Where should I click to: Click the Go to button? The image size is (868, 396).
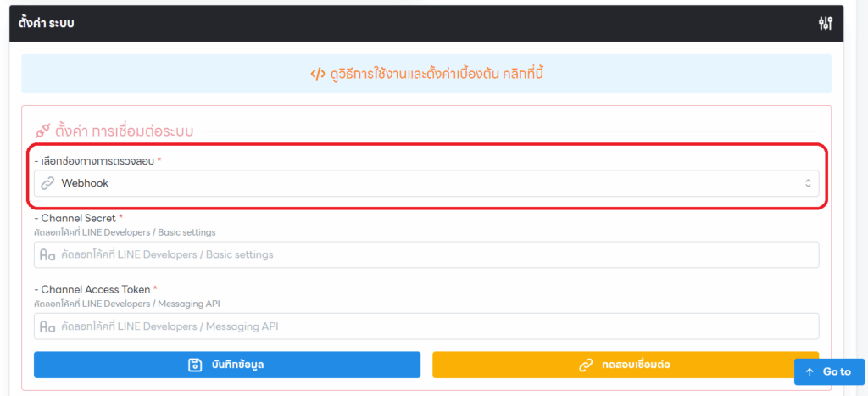[x=829, y=371]
